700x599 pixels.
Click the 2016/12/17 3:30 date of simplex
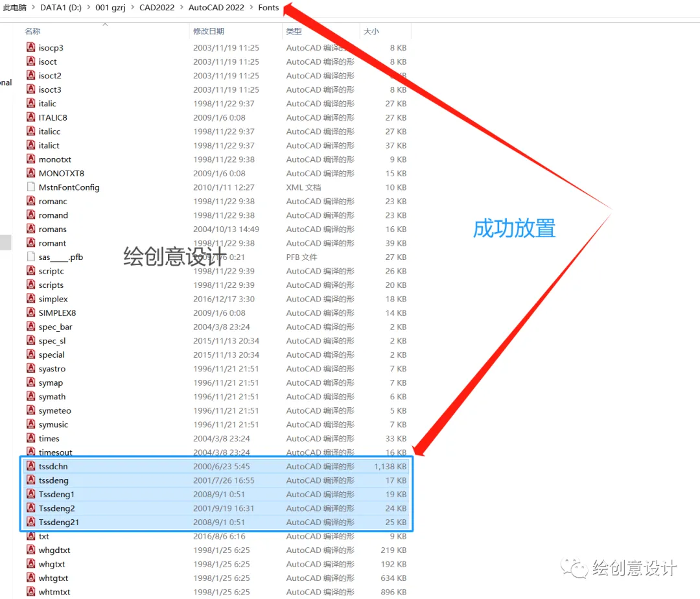pyautogui.click(x=224, y=299)
